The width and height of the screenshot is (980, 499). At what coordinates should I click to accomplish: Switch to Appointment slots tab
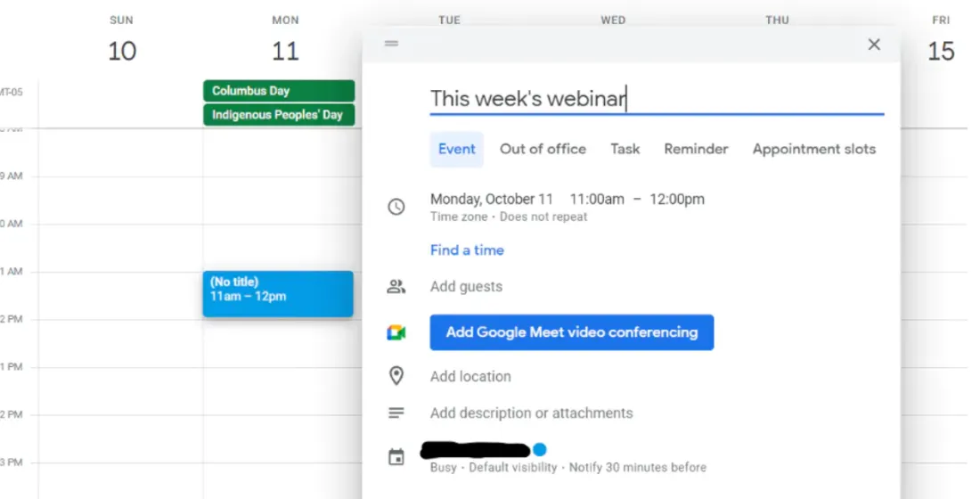[x=813, y=149]
